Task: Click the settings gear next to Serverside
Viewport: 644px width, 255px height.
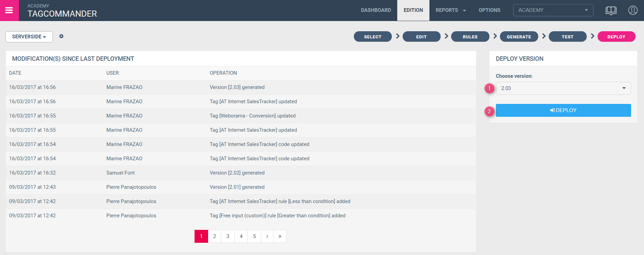Action: click(x=61, y=36)
